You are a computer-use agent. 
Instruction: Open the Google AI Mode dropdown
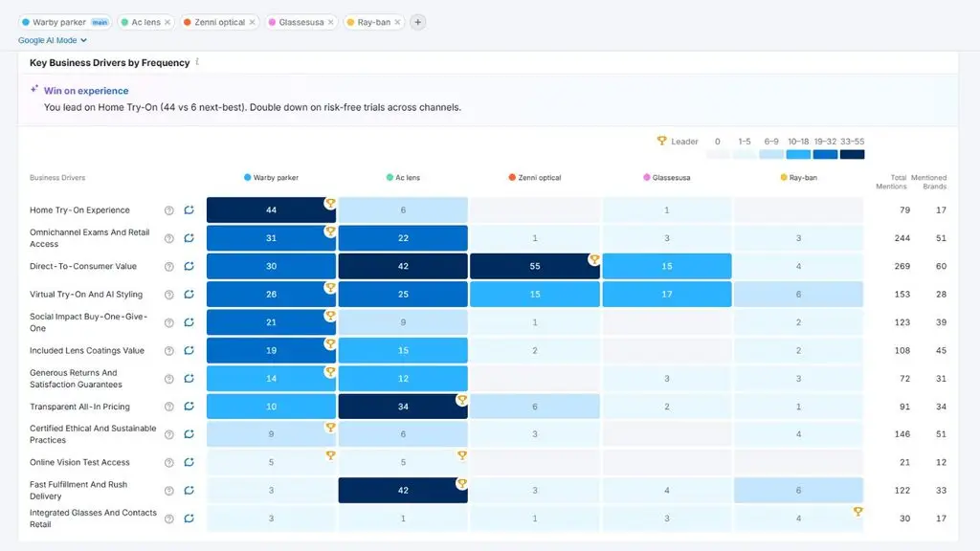click(x=53, y=40)
